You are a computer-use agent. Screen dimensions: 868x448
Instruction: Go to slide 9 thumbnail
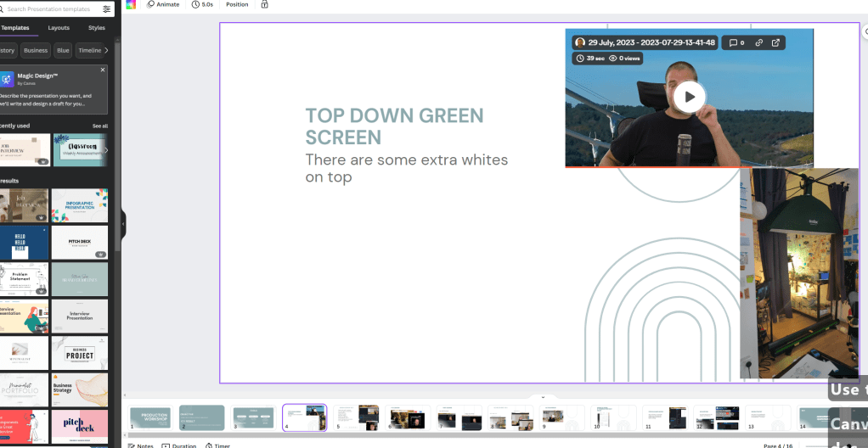tap(562, 417)
